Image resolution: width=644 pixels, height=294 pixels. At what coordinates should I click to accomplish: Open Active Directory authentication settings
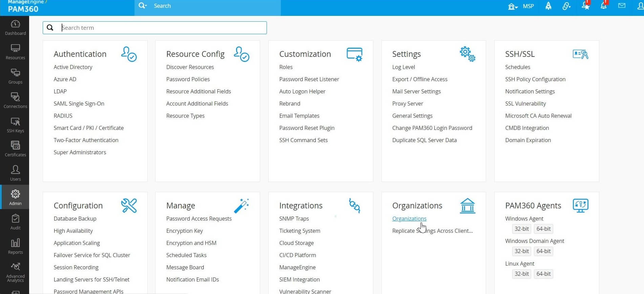click(73, 67)
